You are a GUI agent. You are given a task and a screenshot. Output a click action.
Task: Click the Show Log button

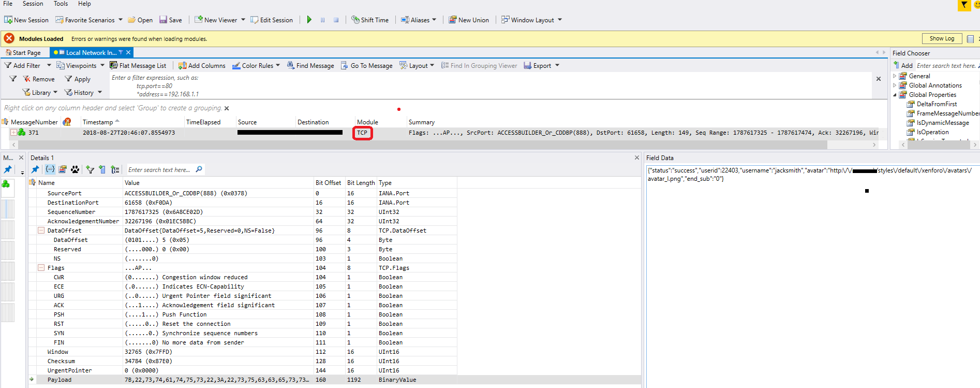(941, 38)
